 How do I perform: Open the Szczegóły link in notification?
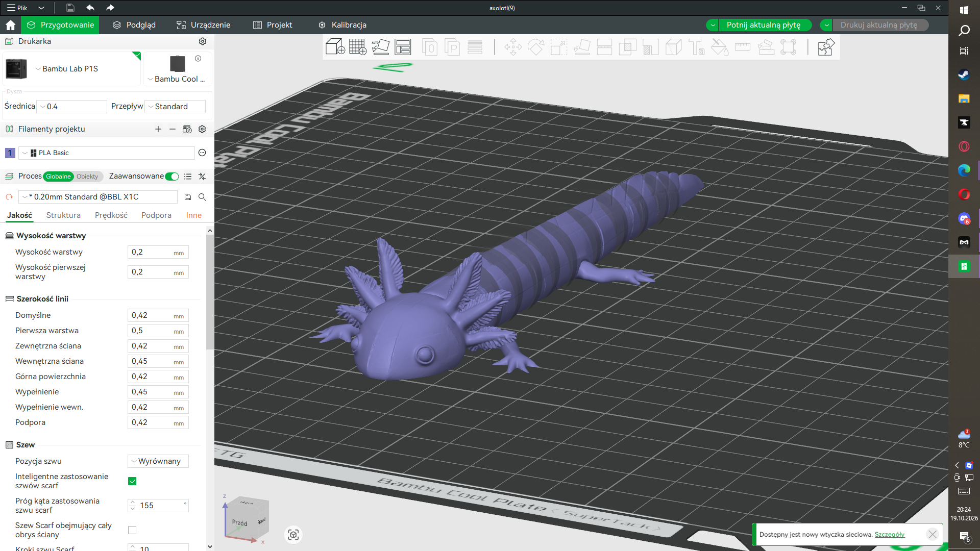[889, 535]
